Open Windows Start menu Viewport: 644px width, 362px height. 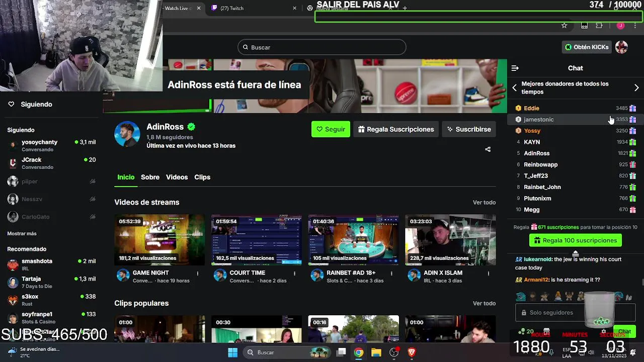click(232, 352)
